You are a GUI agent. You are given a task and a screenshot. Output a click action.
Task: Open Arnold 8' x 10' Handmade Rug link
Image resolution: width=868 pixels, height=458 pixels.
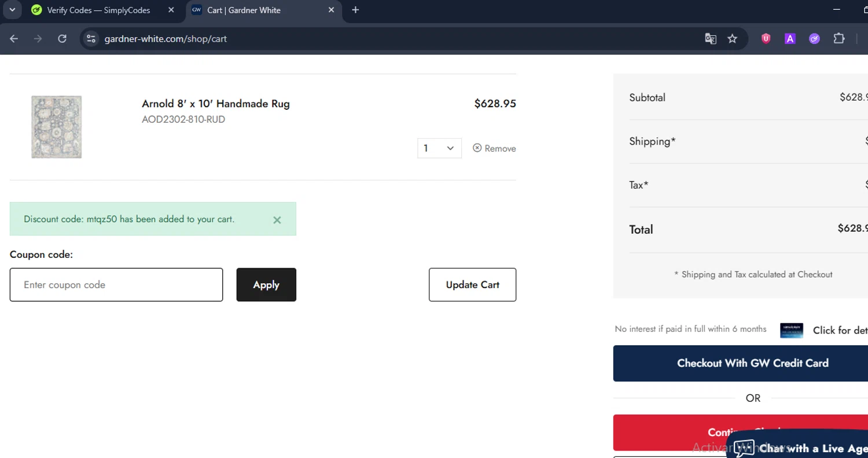[x=216, y=104]
